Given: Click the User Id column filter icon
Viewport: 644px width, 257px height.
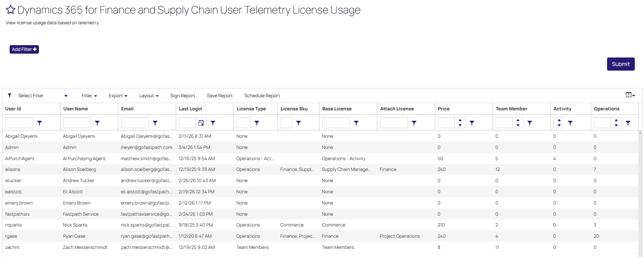Looking at the screenshot, I should click(x=39, y=123).
